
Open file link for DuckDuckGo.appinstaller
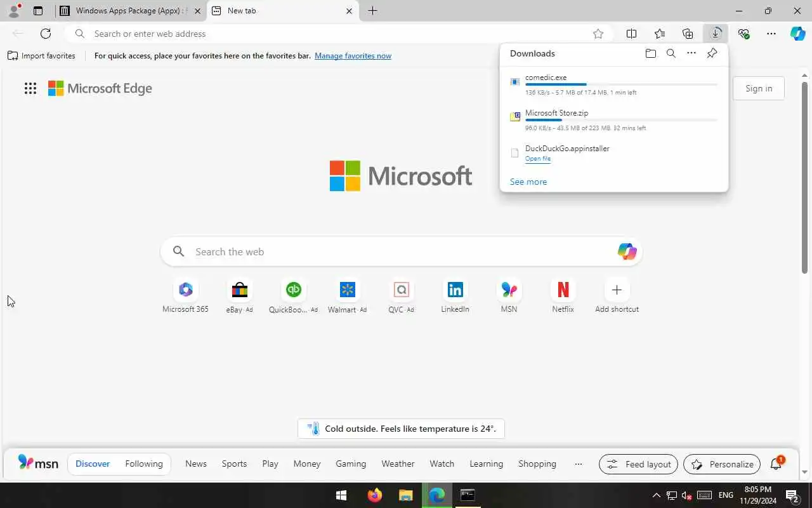pyautogui.click(x=538, y=159)
